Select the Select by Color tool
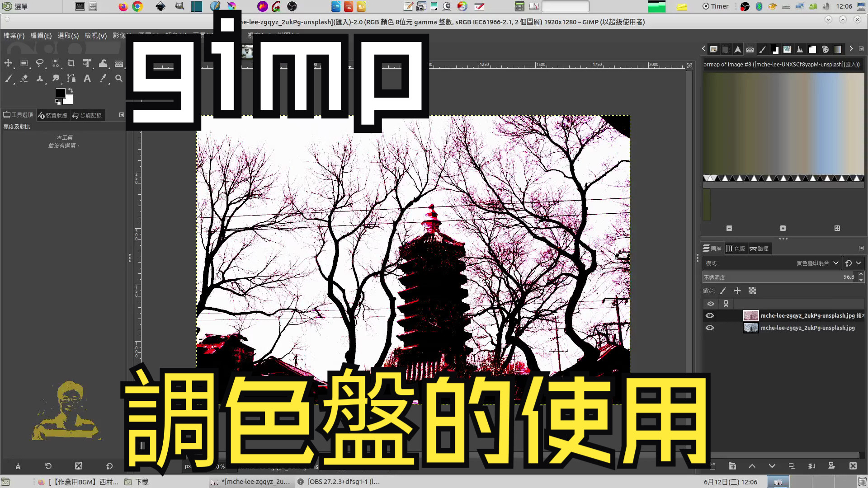868x488 pixels. 56,63
